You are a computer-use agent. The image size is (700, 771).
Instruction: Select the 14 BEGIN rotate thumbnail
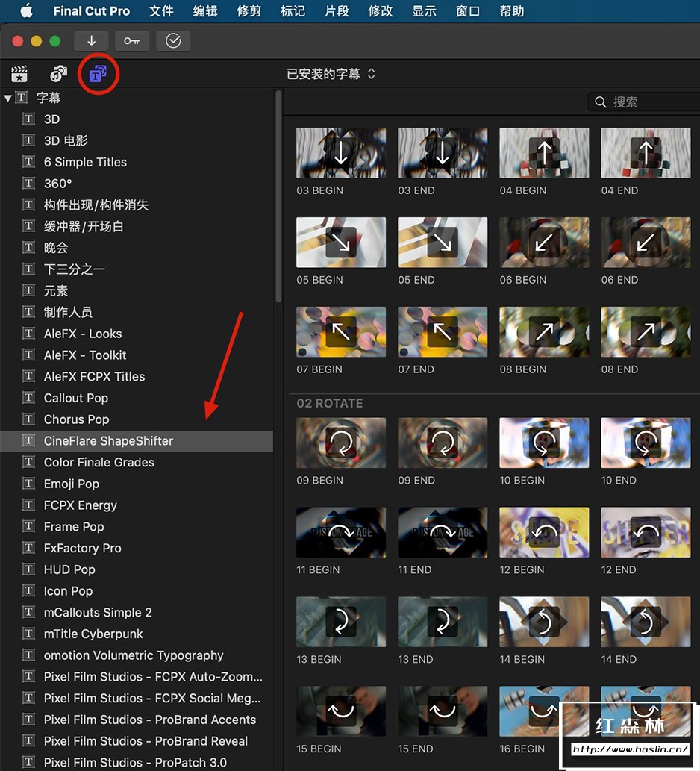tap(544, 622)
